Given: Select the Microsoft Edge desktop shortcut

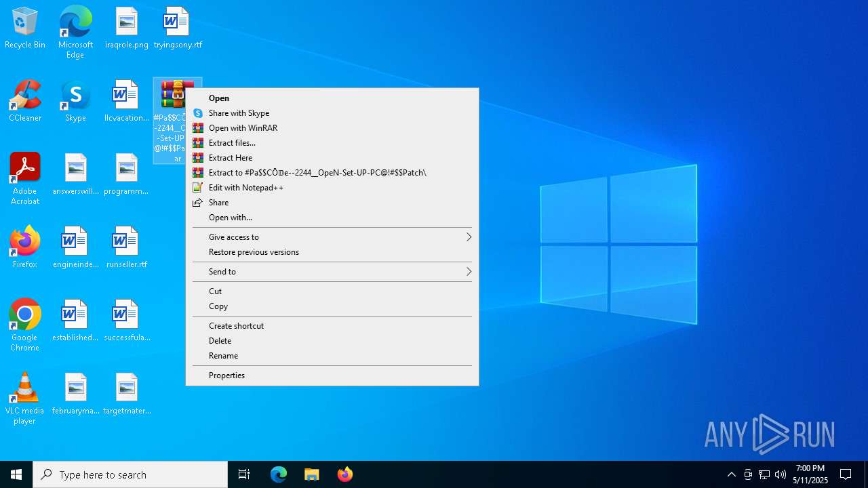Looking at the screenshot, I should click(75, 33).
